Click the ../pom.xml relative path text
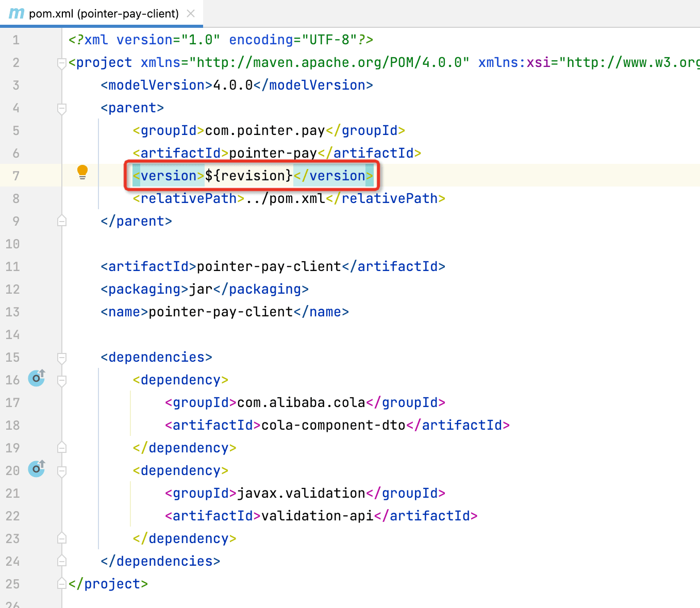Screen dimensions: 700x608 click(x=285, y=198)
